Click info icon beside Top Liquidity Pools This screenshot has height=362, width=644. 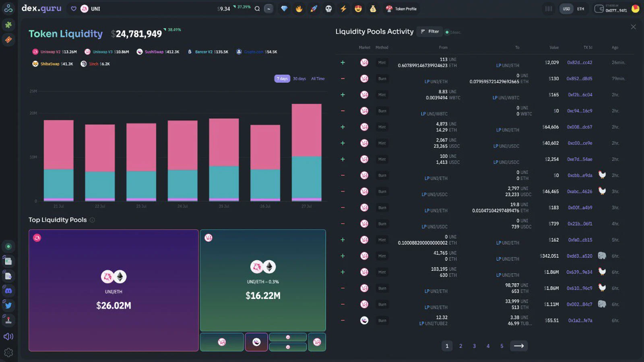point(92,220)
